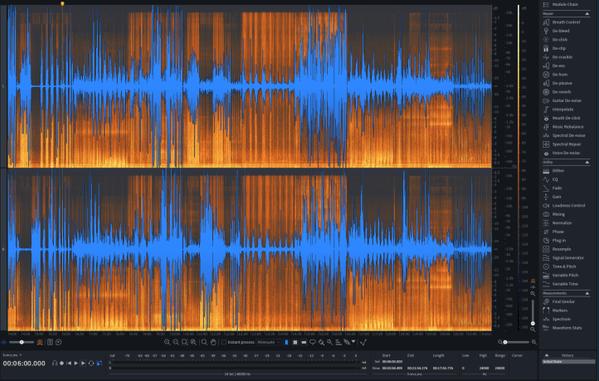The width and height of the screenshot is (599, 381).
Task: Select the Time selection tool
Action: 287,342
